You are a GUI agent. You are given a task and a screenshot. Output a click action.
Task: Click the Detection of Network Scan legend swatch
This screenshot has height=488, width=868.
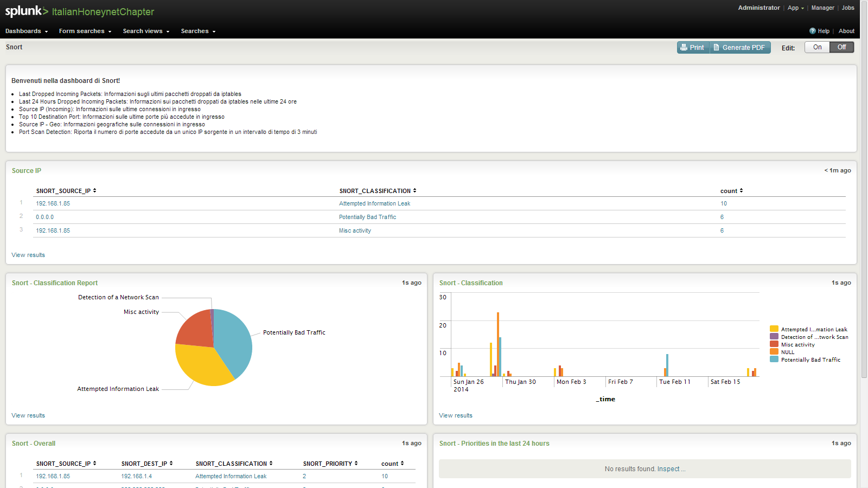[x=774, y=336]
